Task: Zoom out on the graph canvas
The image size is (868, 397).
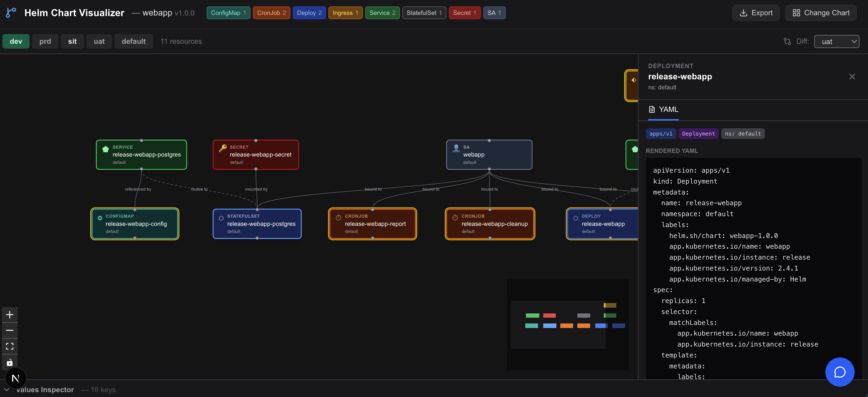Action: click(10, 330)
